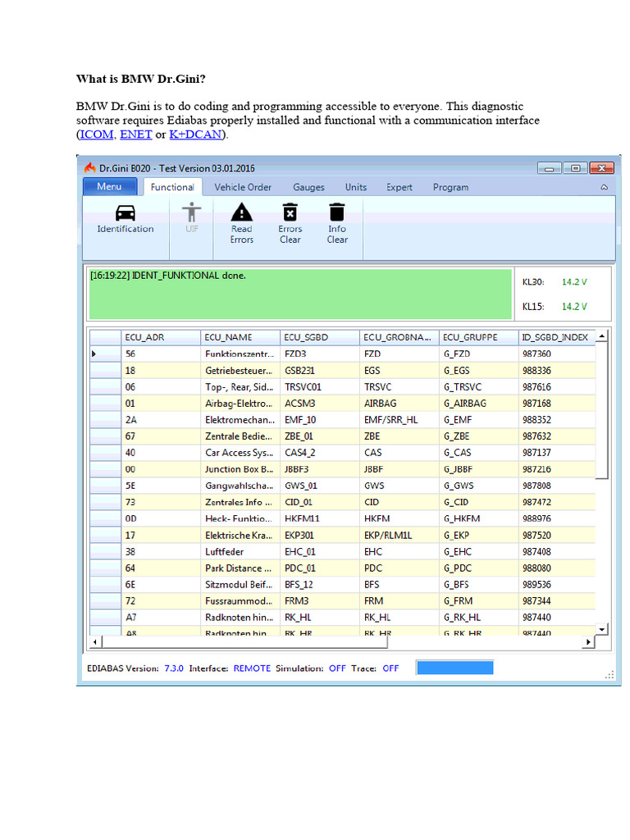Click the Dr.Gini flame logo icon
The height and width of the screenshot is (840, 630).
(90, 167)
